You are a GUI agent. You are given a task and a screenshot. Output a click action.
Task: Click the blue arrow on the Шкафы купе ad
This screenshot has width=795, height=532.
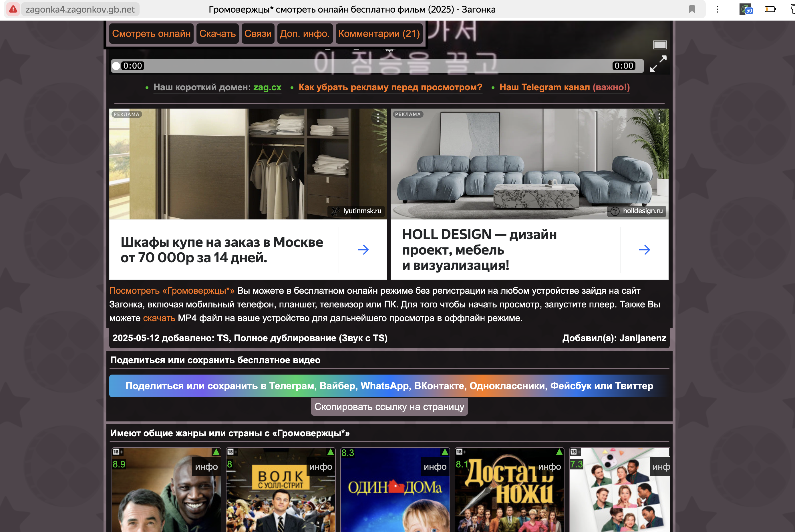[363, 250]
